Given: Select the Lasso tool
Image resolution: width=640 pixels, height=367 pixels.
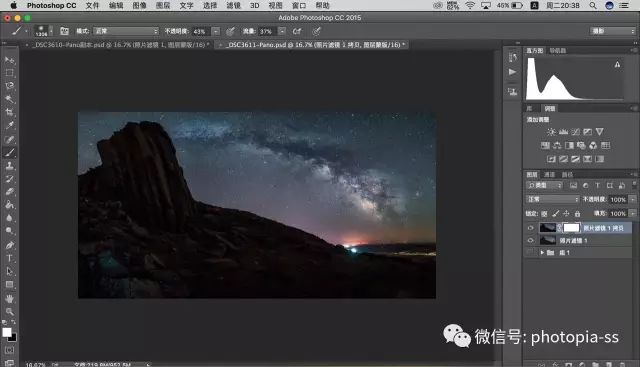Looking at the screenshot, I should click(9, 86).
